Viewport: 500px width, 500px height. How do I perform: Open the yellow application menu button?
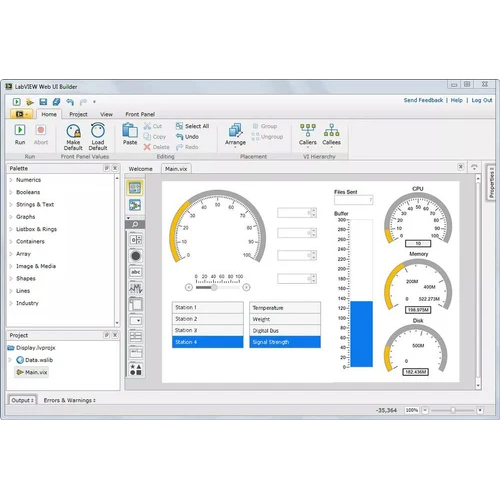pyautogui.click(x=21, y=114)
